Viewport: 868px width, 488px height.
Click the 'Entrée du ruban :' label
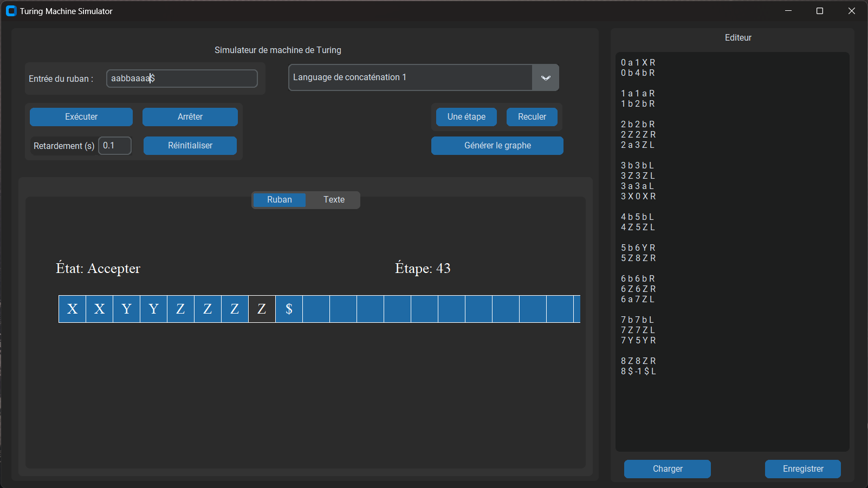click(x=61, y=79)
